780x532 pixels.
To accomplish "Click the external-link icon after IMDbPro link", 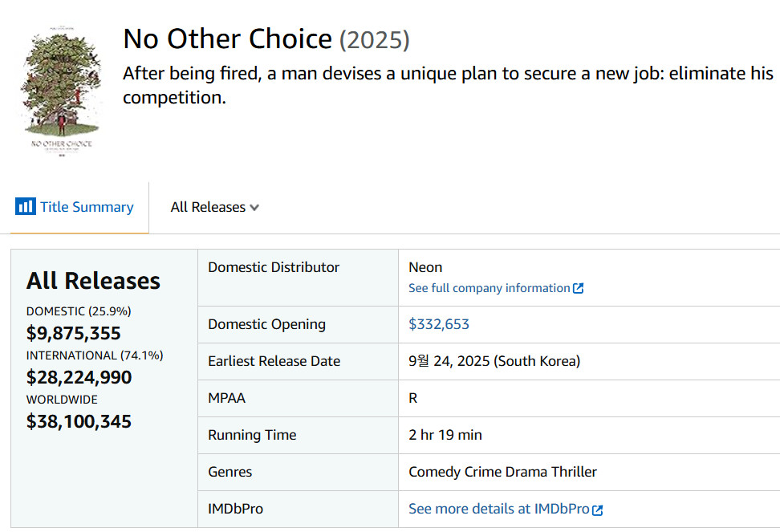I will [597, 510].
